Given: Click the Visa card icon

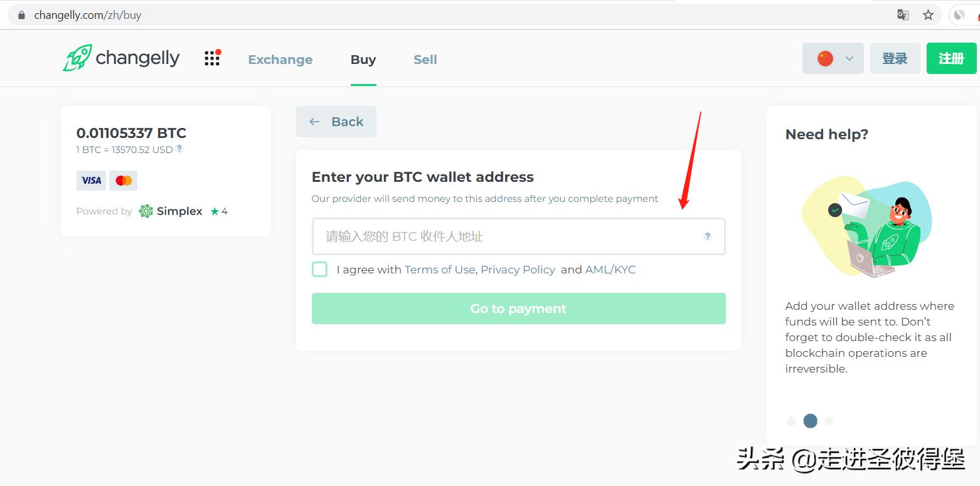Looking at the screenshot, I should pyautogui.click(x=91, y=181).
